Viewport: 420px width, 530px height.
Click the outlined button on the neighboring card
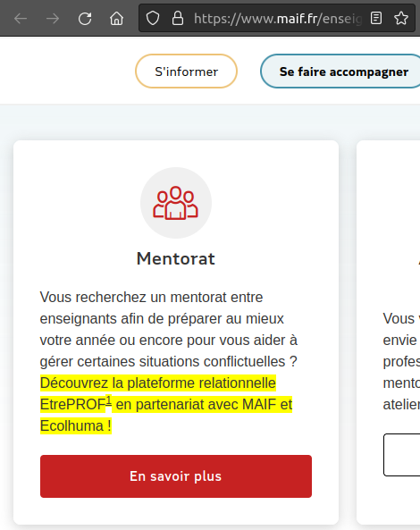[402, 455]
